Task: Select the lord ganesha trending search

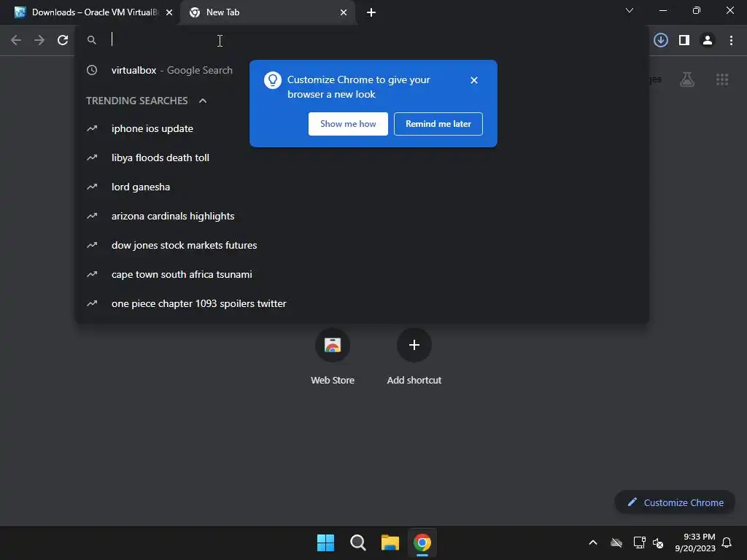Action: click(x=362, y=187)
